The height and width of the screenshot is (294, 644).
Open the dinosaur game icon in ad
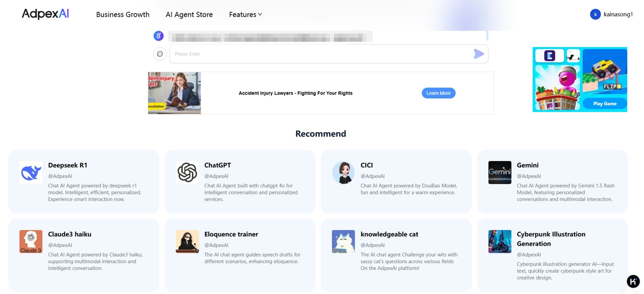[x=573, y=55]
